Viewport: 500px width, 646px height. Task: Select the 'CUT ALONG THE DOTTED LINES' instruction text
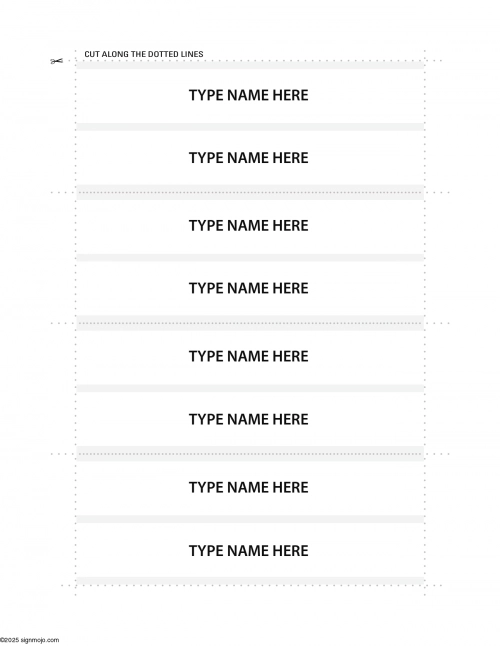click(144, 54)
